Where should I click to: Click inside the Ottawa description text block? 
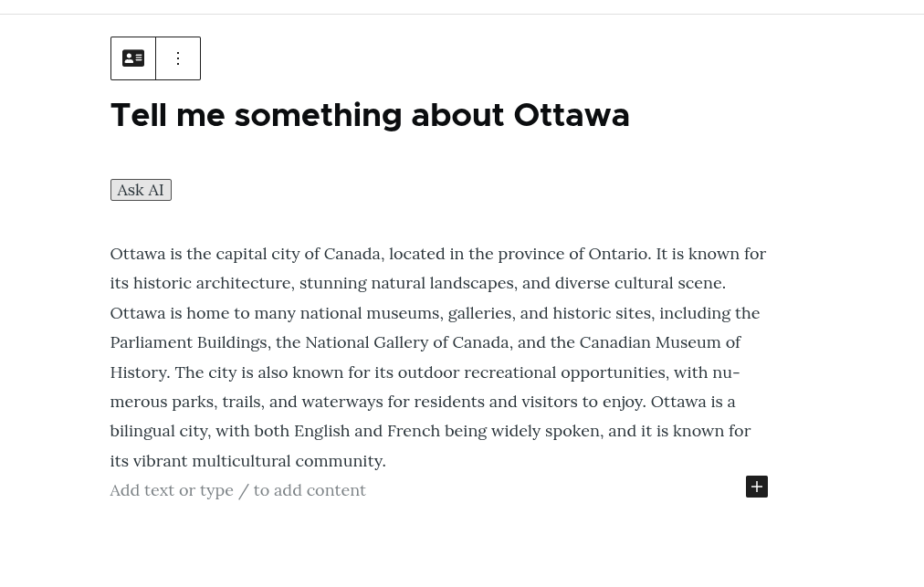pos(438,356)
